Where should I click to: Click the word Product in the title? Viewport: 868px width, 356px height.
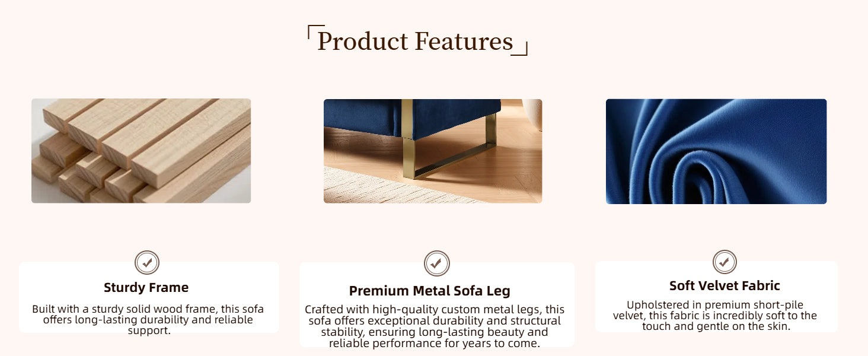(362, 42)
